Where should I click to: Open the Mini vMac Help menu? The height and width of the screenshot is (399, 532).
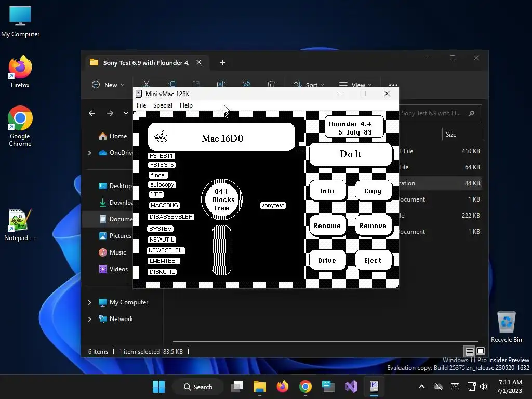pos(186,105)
